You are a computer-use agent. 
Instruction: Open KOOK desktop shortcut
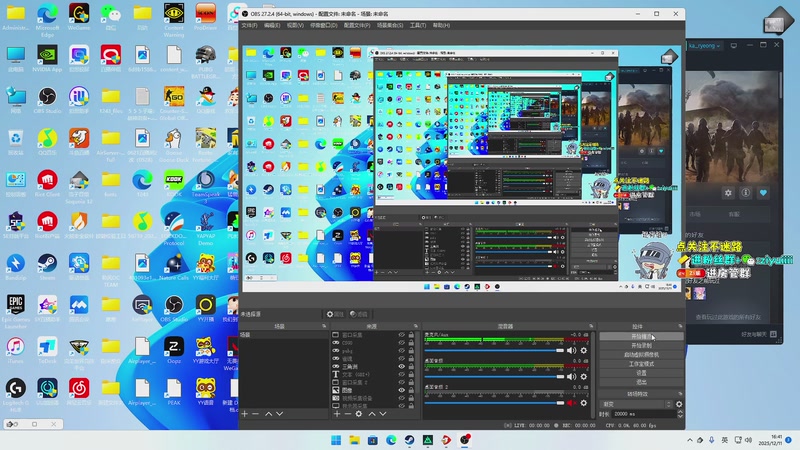point(174,184)
